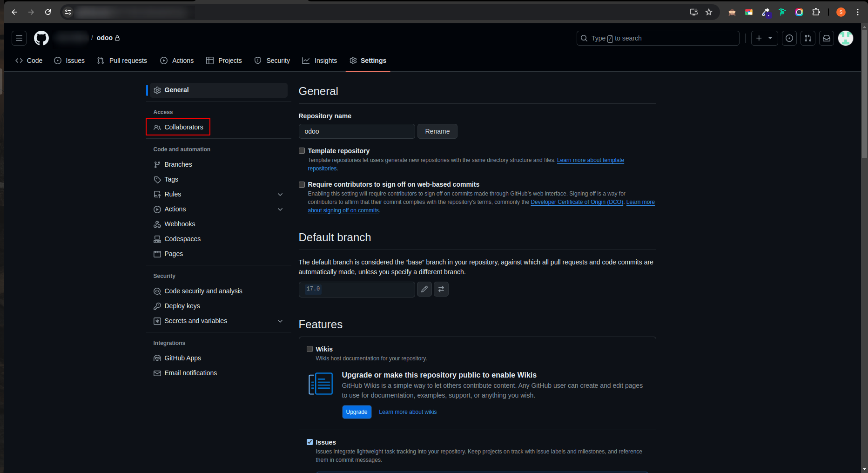Click the page vertical scrollbar thumb
This screenshot has height=473, width=868.
pyautogui.click(x=864, y=93)
